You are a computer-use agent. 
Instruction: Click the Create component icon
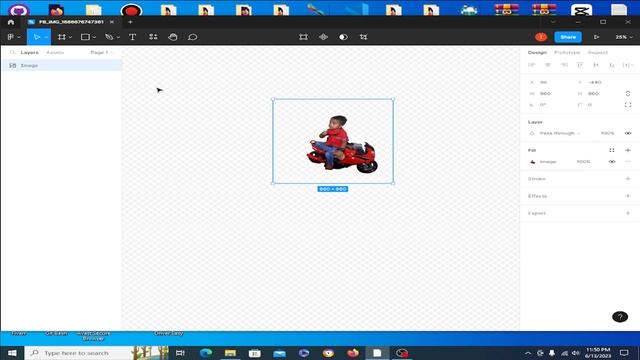pos(323,37)
